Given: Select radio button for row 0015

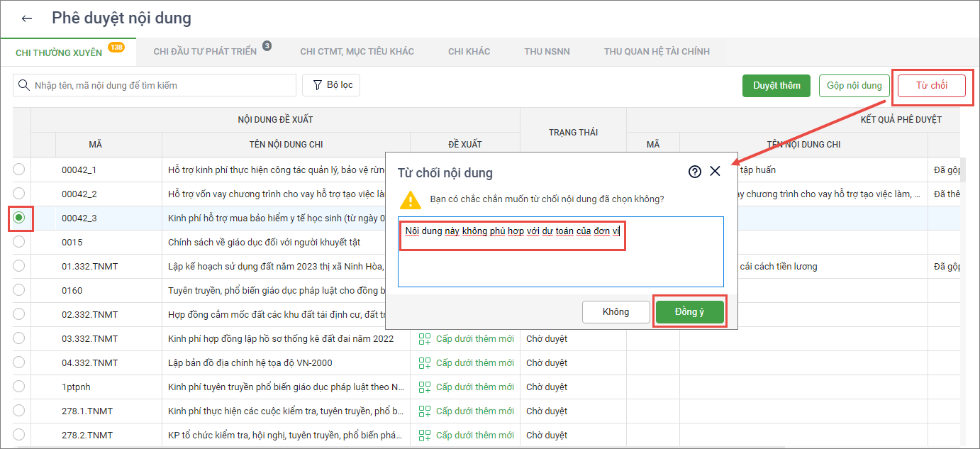Looking at the screenshot, I should (19, 242).
